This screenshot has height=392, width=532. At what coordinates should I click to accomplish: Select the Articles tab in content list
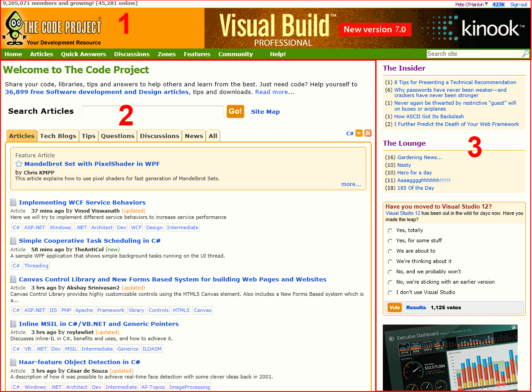point(22,136)
